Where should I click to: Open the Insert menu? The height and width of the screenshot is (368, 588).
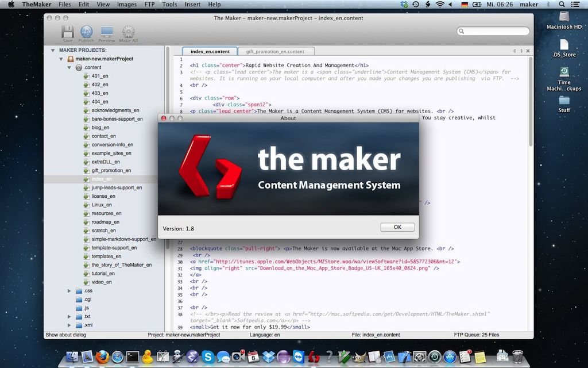coord(192,4)
